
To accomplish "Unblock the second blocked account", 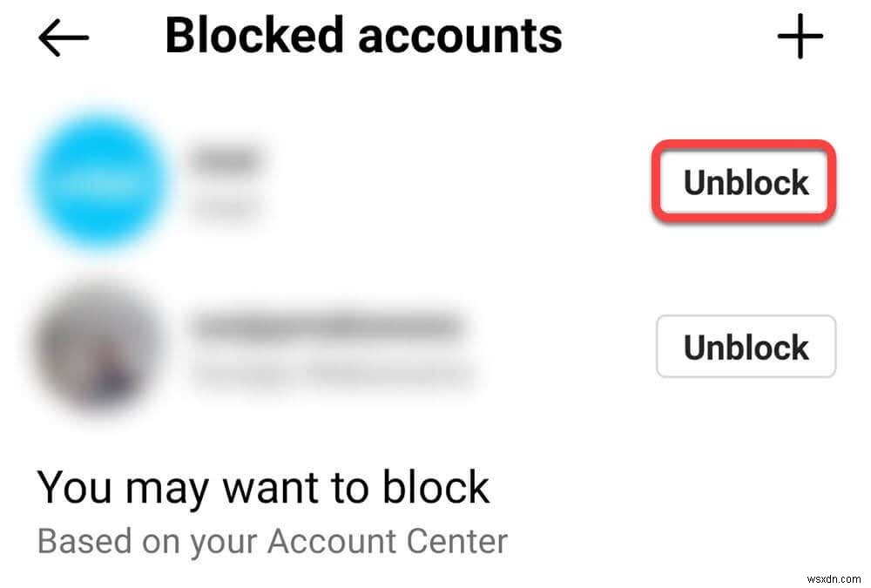I will 746,346.
